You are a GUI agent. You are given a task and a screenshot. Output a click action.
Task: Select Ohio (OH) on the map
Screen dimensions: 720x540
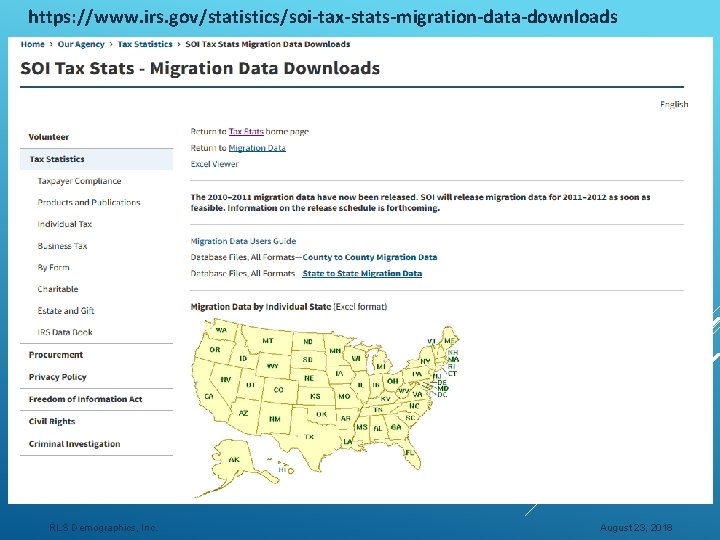tap(393, 381)
